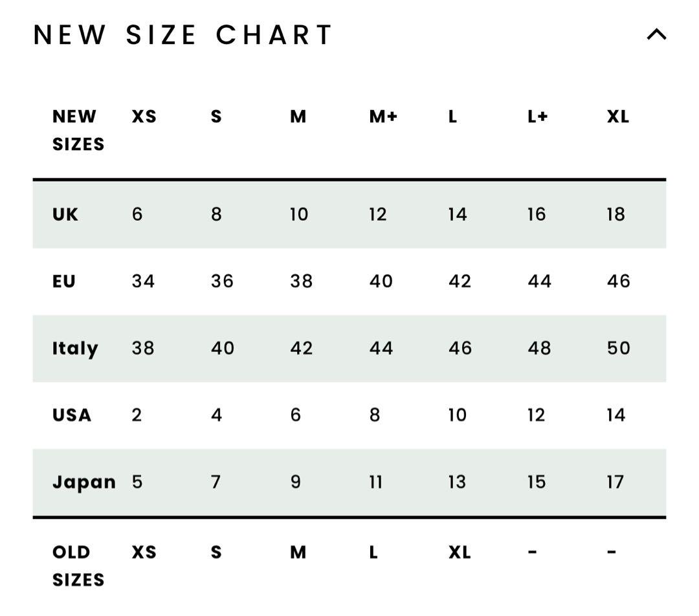Click the L+ column header

(537, 116)
